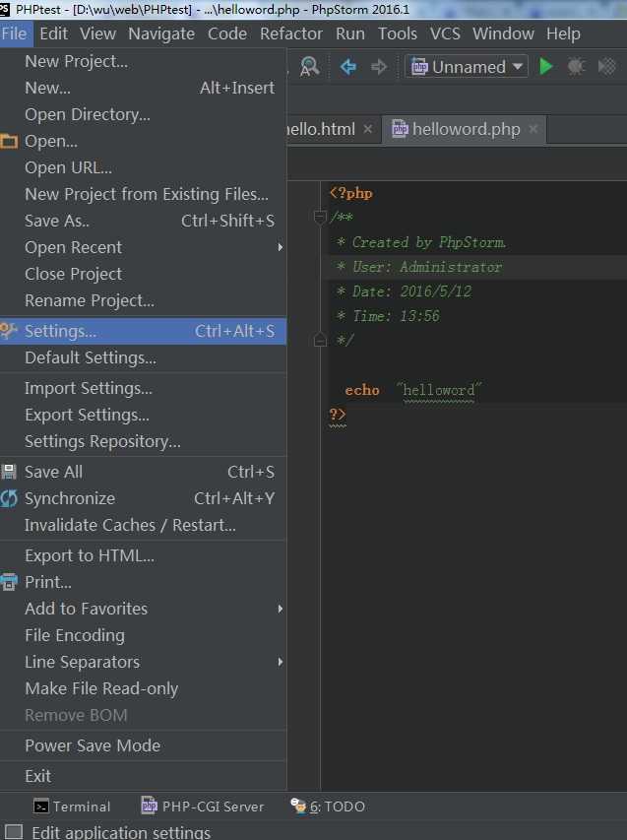
Task: Click the fold end marker at comment close
Action: point(320,340)
